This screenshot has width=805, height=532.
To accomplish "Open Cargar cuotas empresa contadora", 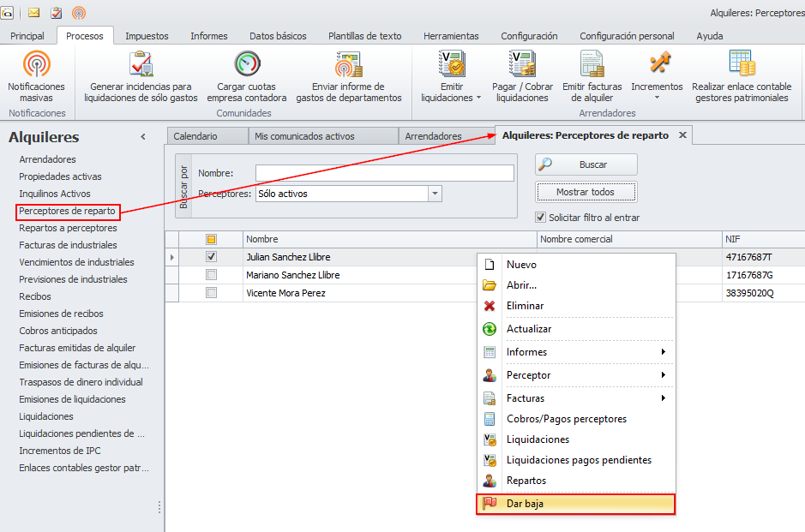I will pyautogui.click(x=247, y=65).
